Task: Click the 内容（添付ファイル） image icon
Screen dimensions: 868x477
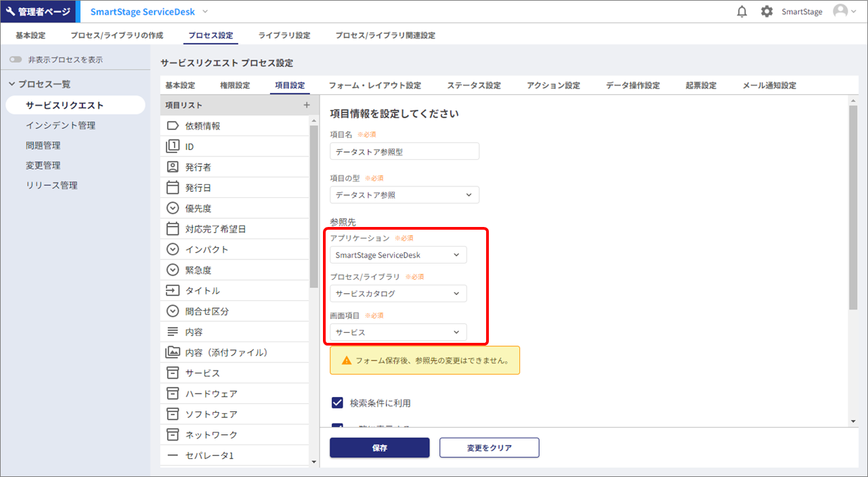Action: coord(173,352)
